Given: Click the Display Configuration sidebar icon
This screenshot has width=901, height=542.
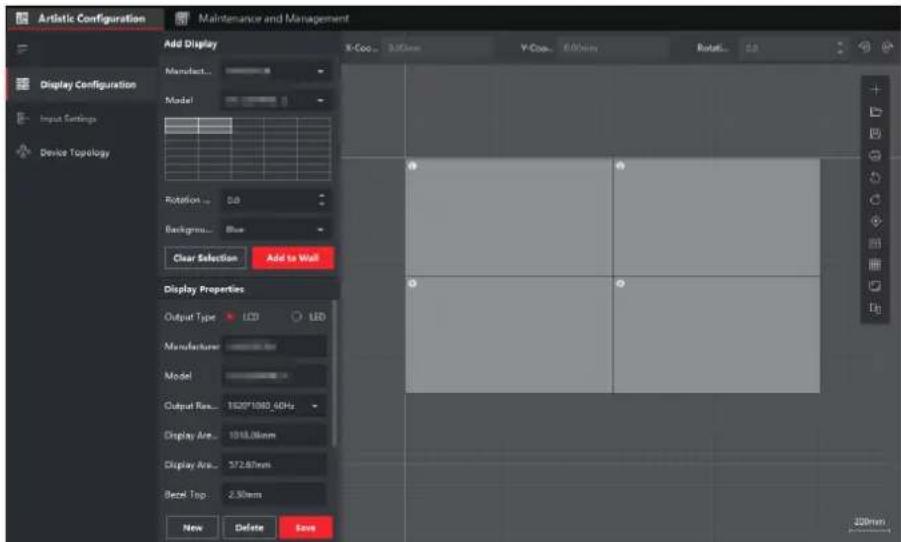Looking at the screenshot, I should click(x=22, y=84).
